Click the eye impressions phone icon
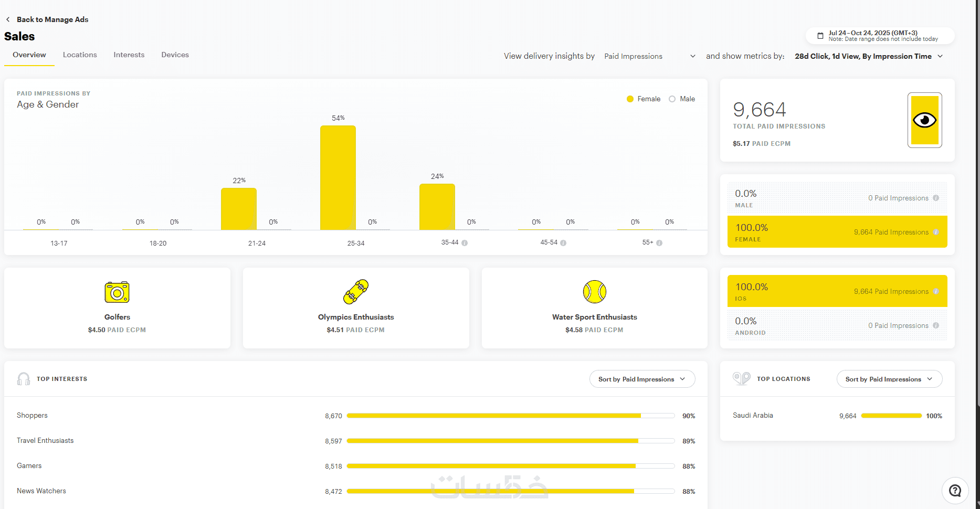 click(924, 120)
